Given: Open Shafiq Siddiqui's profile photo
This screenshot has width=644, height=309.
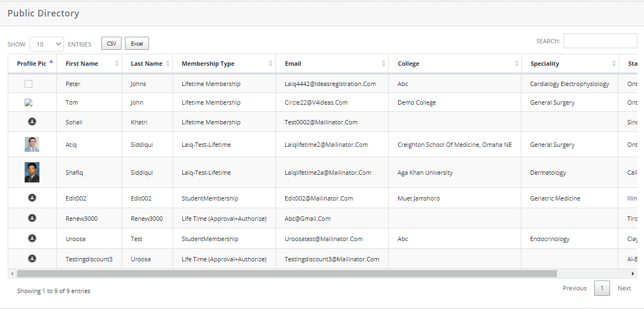Looking at the screenshot, I should pos(32,172).
